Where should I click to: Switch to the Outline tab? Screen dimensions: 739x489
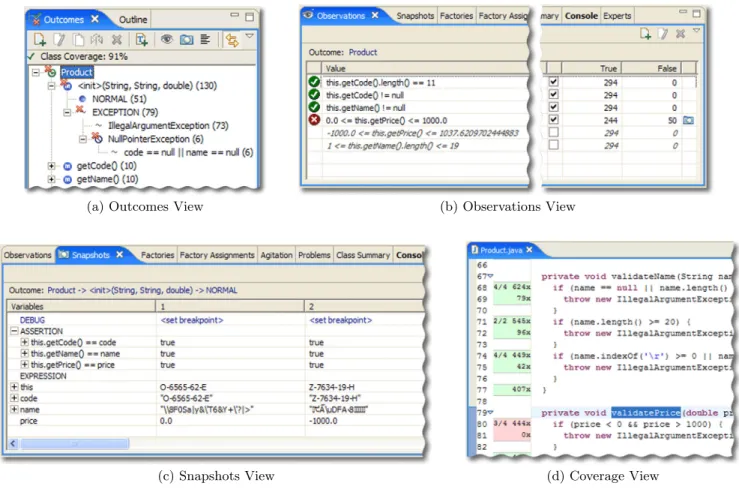133,19
